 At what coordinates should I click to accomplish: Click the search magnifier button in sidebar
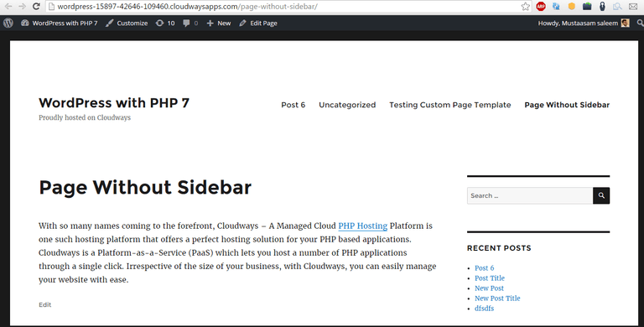(601, 195)
